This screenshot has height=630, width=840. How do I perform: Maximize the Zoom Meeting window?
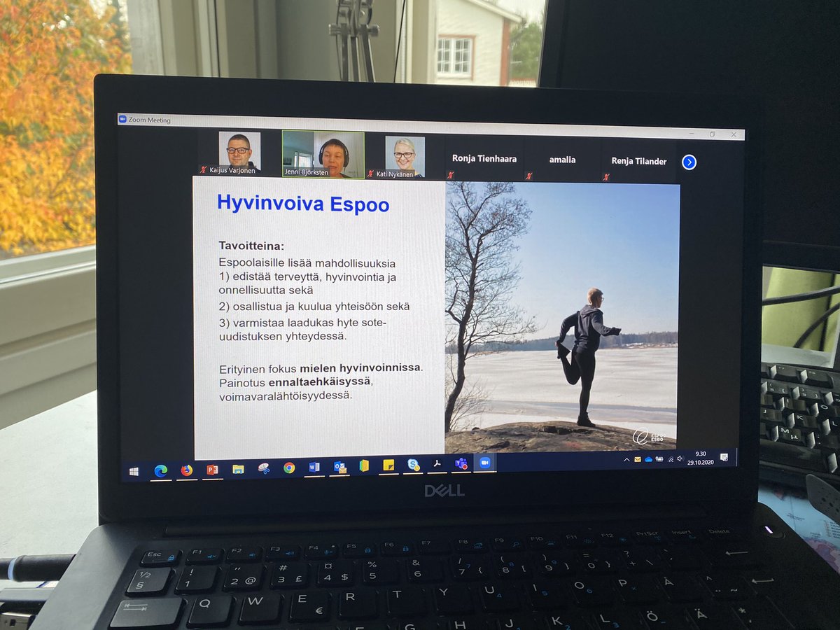tap(713, 134)
